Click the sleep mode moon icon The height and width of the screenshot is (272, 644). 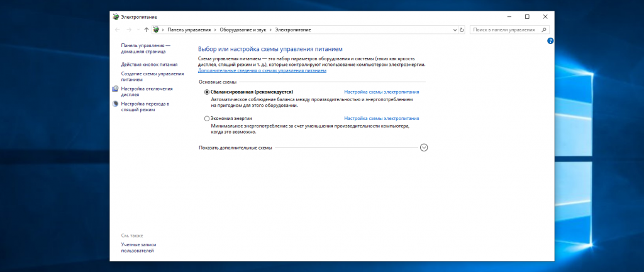tap(116, 104)
